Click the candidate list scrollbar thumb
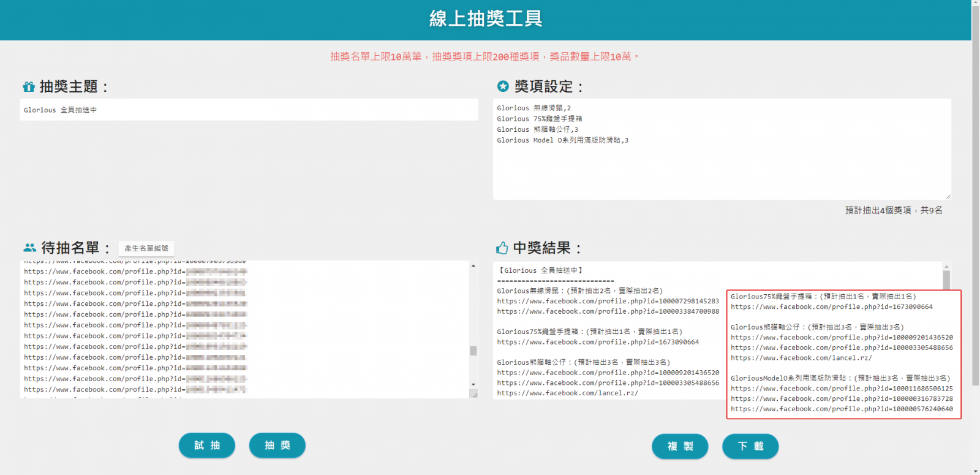980x475 pixels. pos(473,351)
